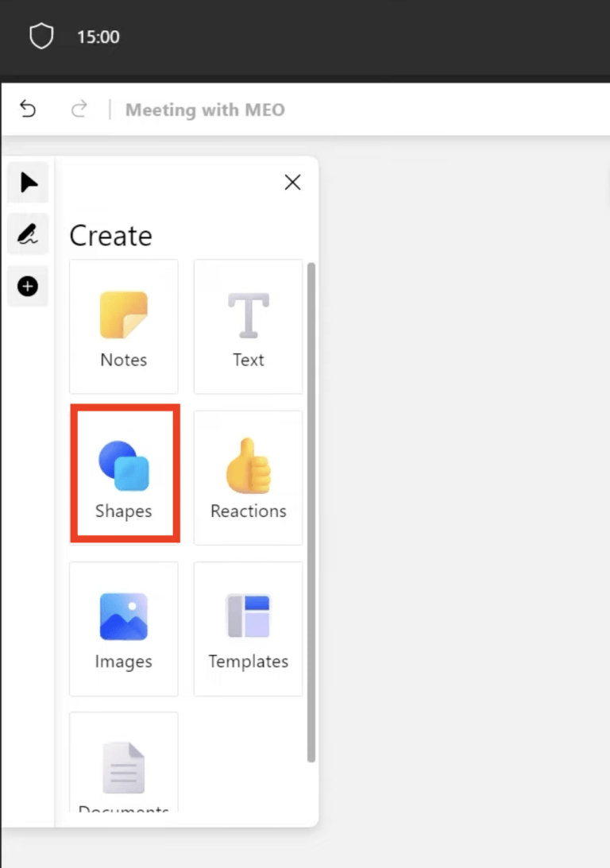Click the shield icon in status bar
610x868 pixels.
pyautogui.click(x=41, y=36)
